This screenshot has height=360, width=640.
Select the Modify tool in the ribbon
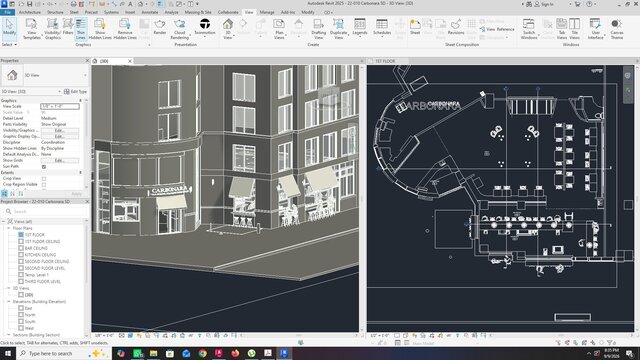[9, 28]
